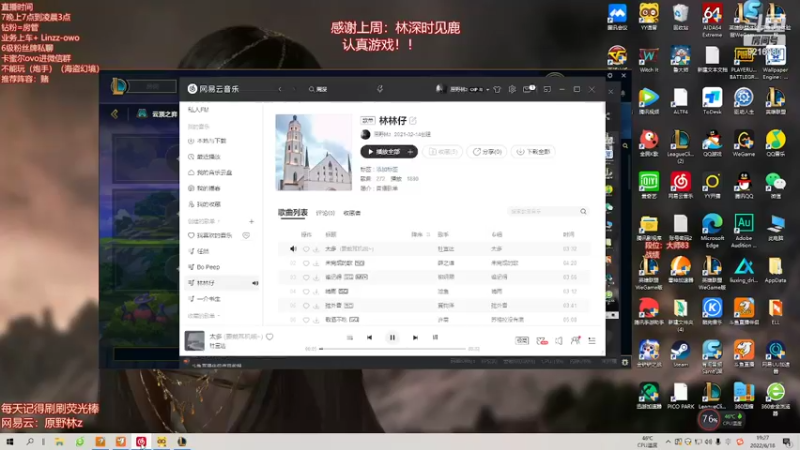This screenshot has width=800, height=450.
Task: Download the song in row 04
Action: point(316,292)
